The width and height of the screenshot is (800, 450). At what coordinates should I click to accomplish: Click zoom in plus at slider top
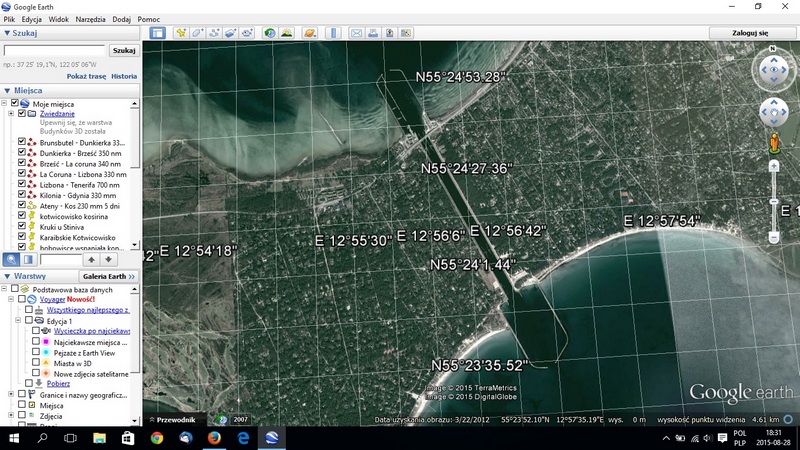point(774,166)
